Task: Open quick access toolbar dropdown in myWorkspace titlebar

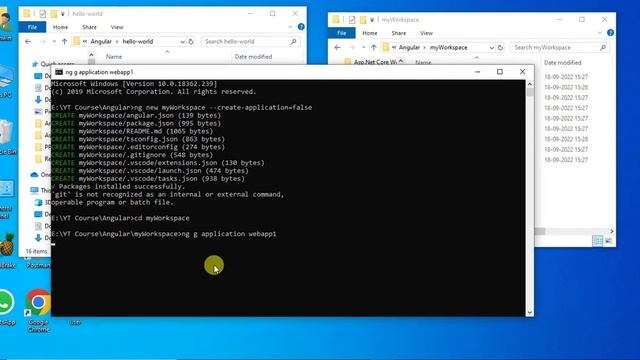Action: pyautogui.click(x=372, y=20)
